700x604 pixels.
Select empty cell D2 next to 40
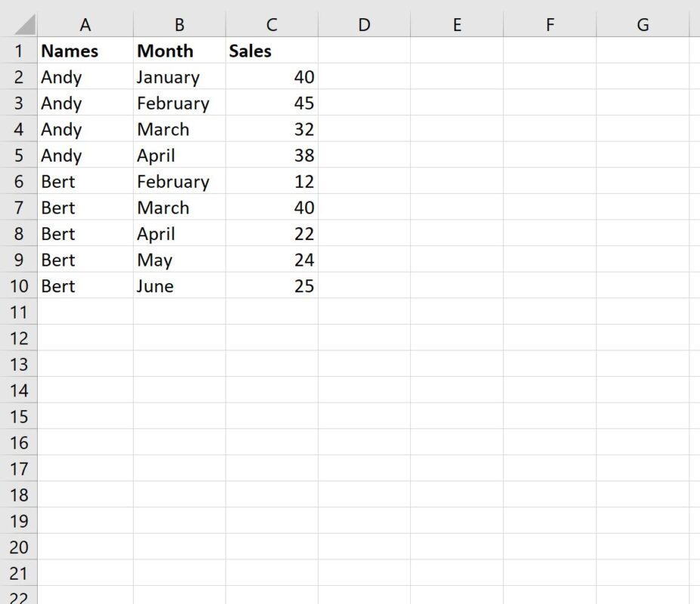(x=364, y=77)
